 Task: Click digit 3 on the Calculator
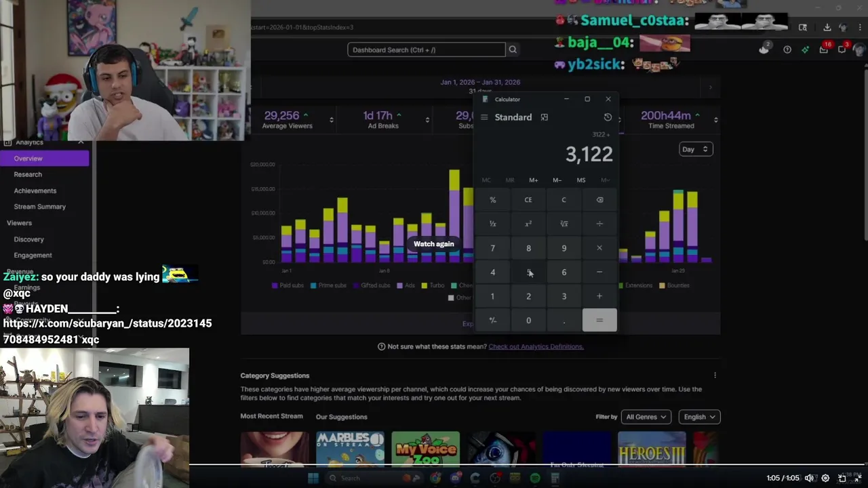564,296
